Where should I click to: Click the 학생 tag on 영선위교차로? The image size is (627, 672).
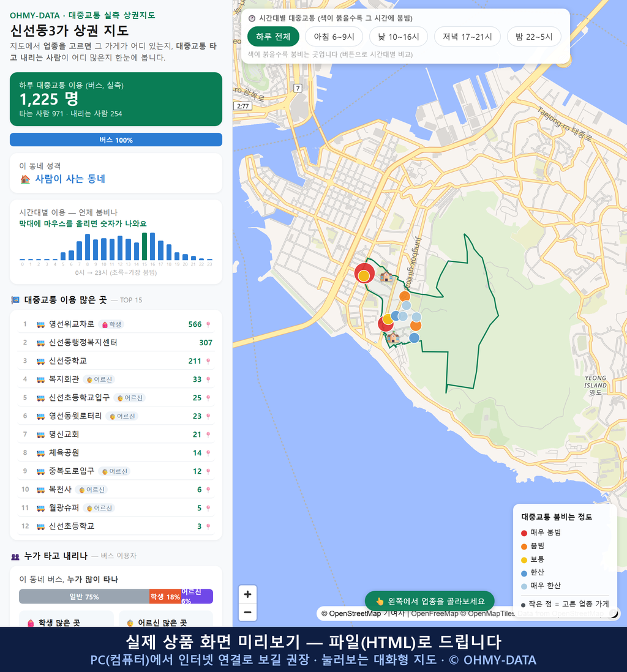111,324
